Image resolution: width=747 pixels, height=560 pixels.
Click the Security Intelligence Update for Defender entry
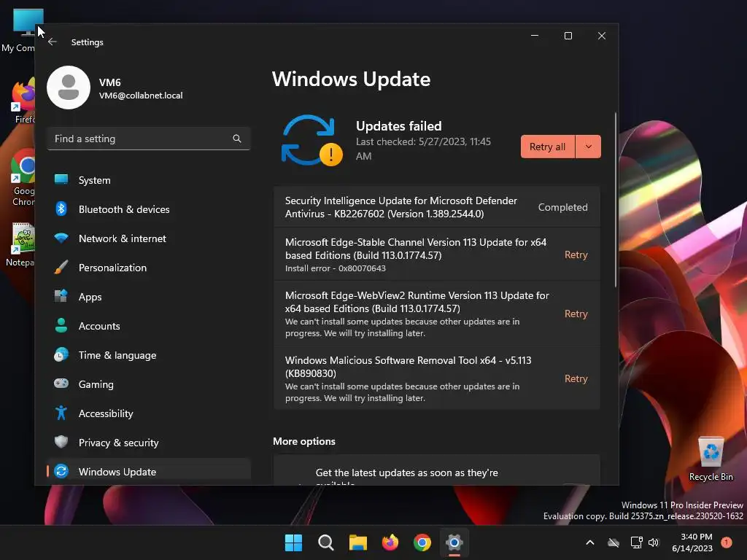pos(436,207)
